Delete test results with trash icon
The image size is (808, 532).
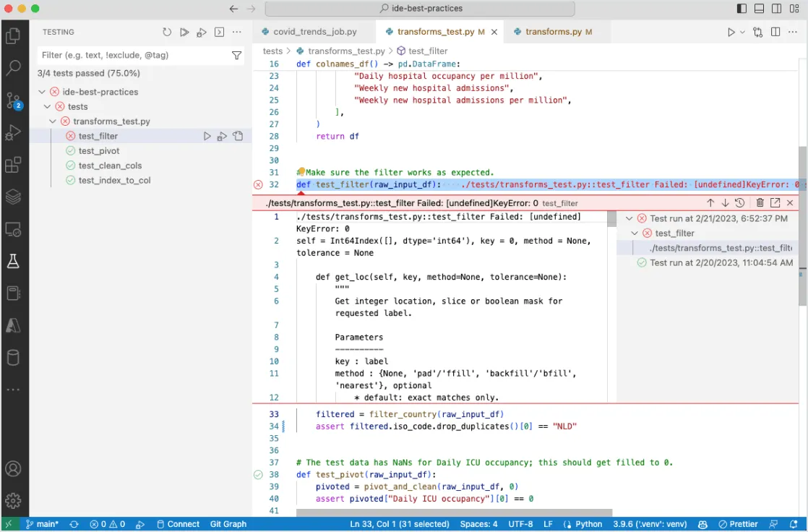point(760,203)
